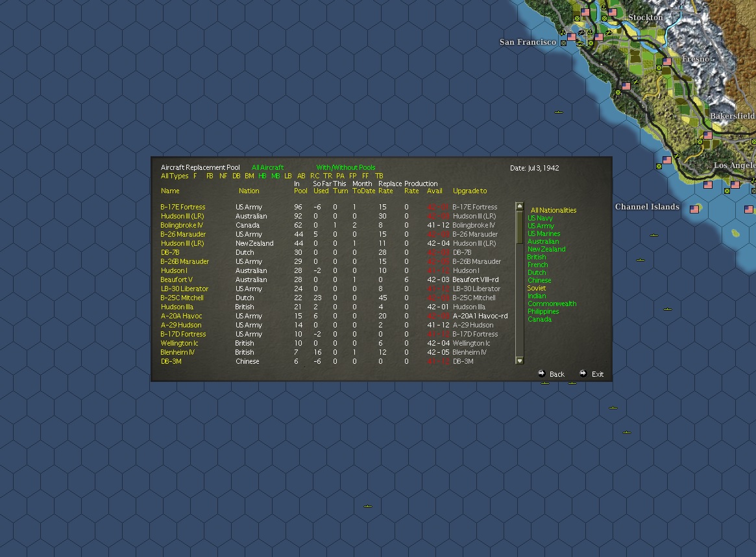Filter by Philippines nationality

[543, 311]
